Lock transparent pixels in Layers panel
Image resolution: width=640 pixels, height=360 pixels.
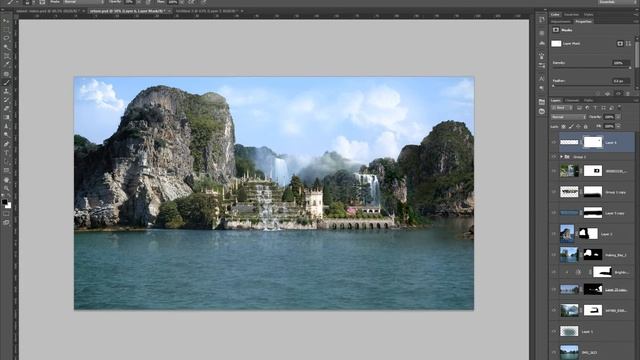(x=563, y=127)
